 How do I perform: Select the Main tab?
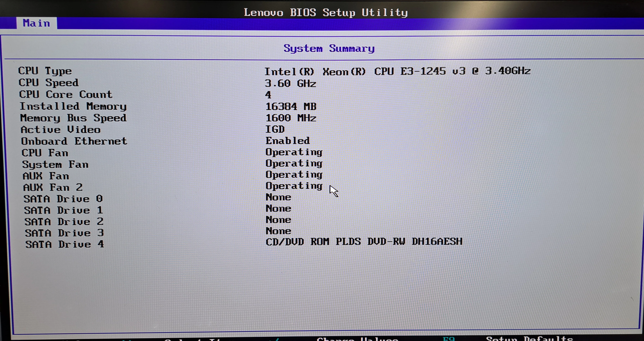tap(37, 23)
